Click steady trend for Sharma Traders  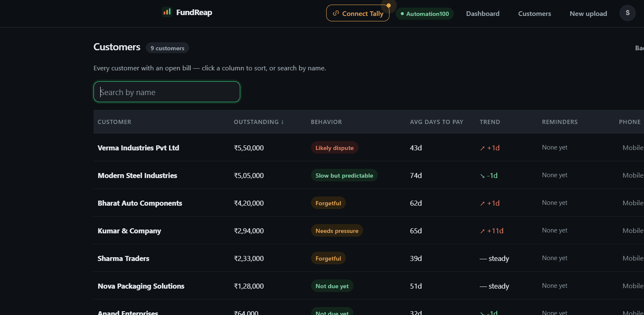tap(494, 258)
